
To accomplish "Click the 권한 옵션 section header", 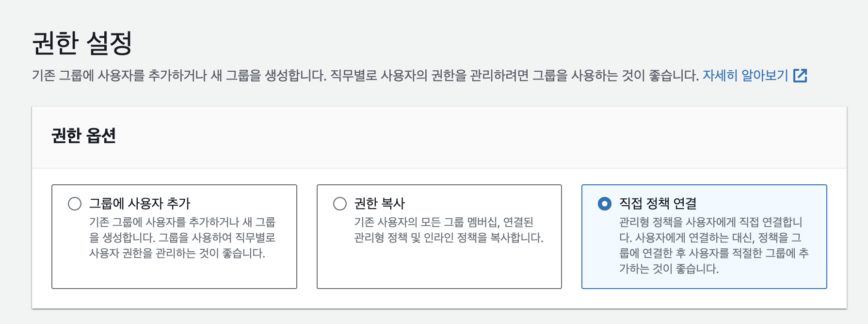I will [83, 136].
